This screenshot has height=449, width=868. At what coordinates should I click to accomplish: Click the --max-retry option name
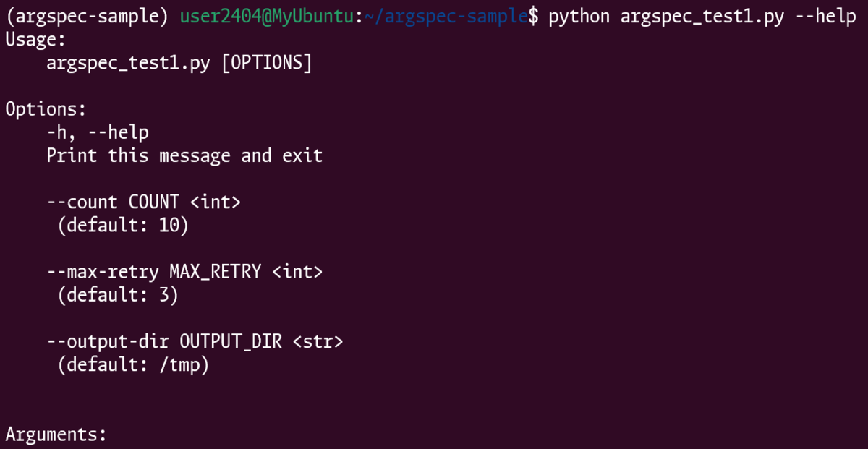[103, 272]
